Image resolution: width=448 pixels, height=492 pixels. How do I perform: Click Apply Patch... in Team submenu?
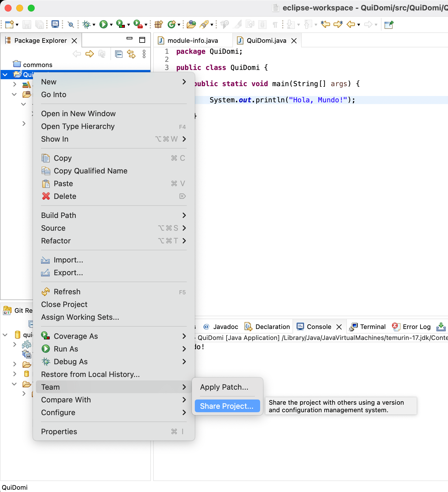[227, 387]
